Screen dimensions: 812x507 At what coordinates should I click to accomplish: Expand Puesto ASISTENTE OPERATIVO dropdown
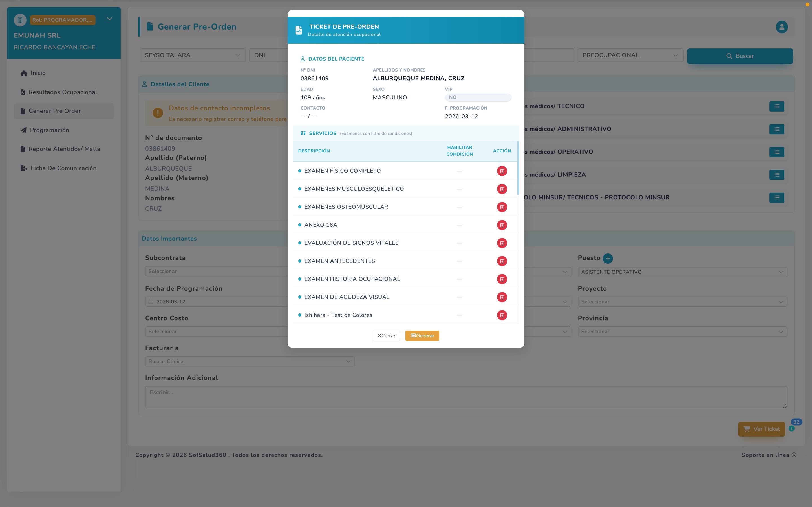tap(682, 272)
